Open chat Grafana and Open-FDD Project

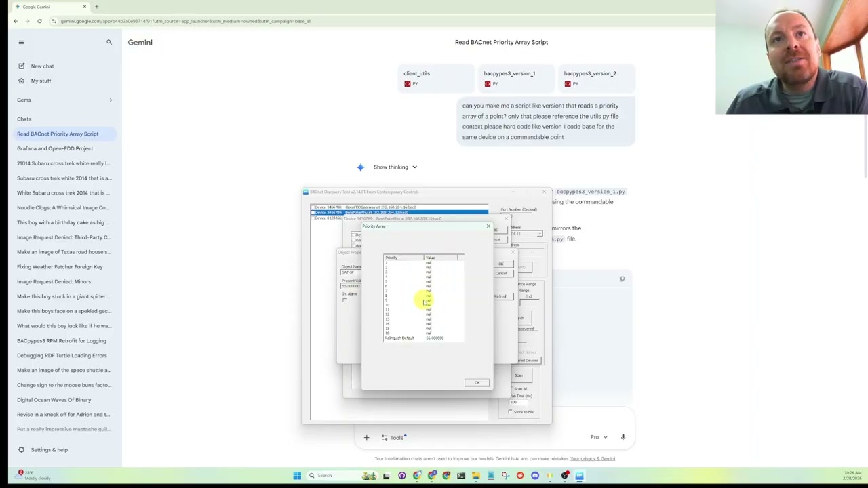[55, 148]
